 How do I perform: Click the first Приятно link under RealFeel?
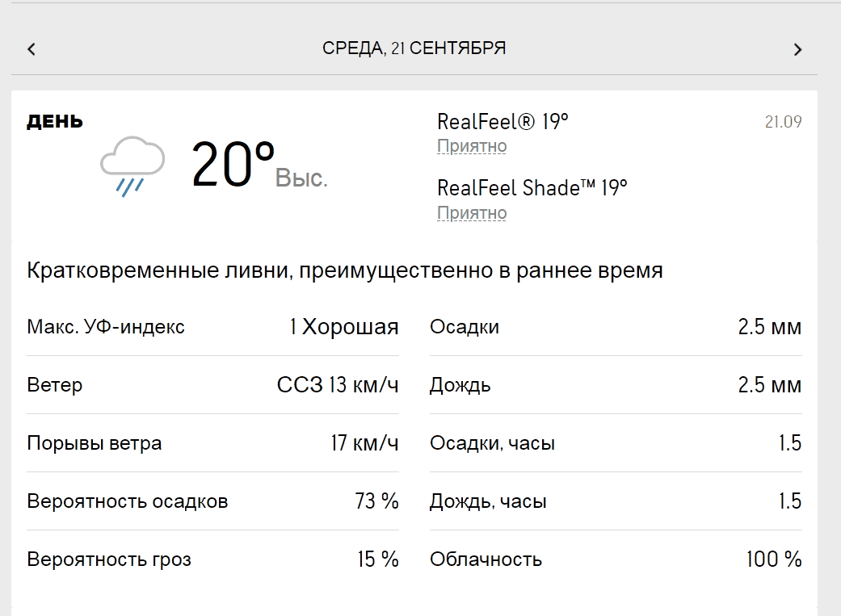(x=472, y=146)
